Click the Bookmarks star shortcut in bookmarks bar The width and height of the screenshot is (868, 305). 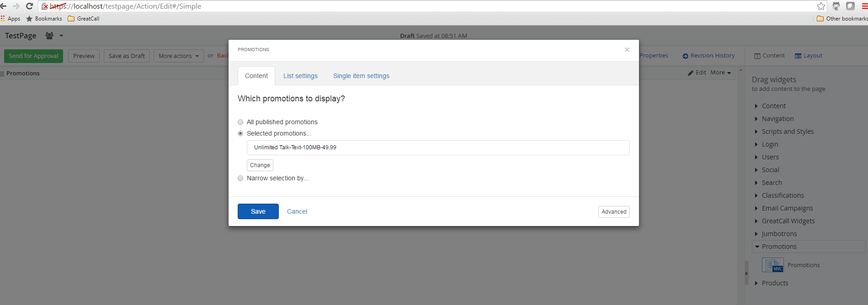tap(44, 19)
